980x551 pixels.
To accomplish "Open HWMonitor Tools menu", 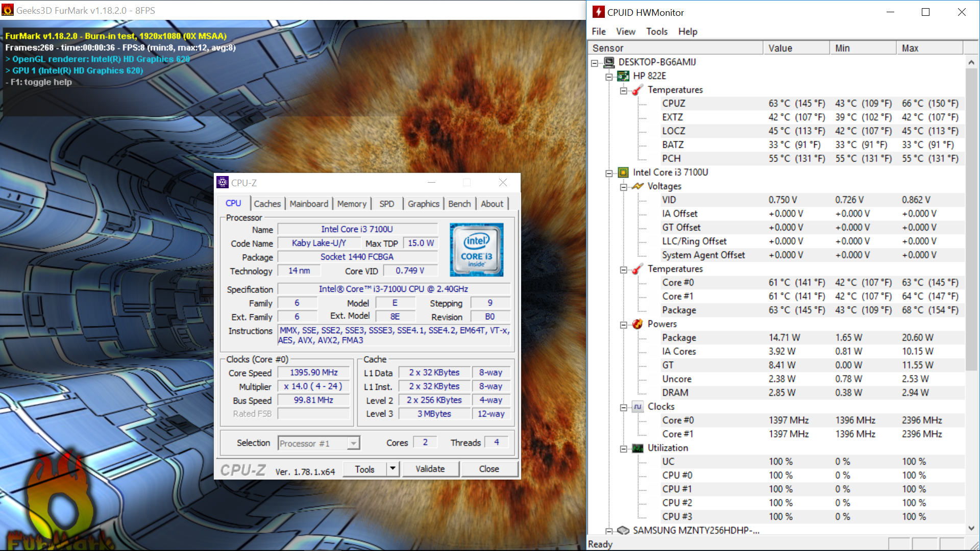I will [657, 32].
